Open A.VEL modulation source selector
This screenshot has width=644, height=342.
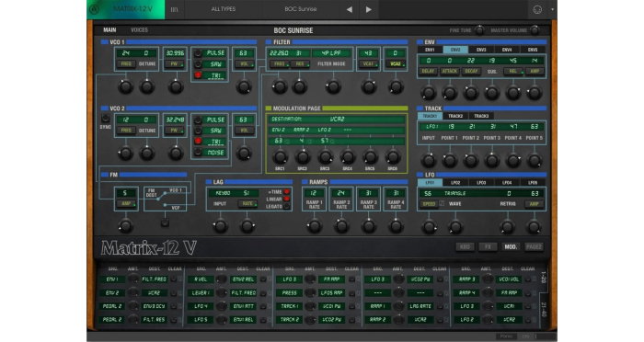click(201, 279)
